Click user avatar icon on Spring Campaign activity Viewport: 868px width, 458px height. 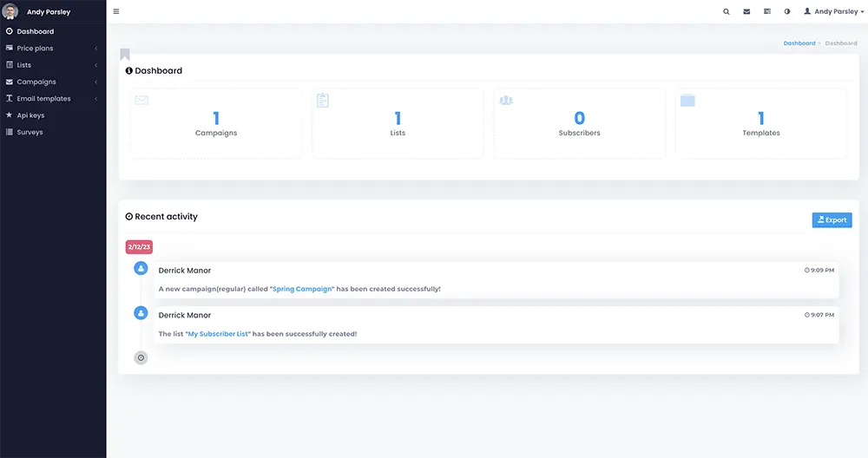(141, 268)
